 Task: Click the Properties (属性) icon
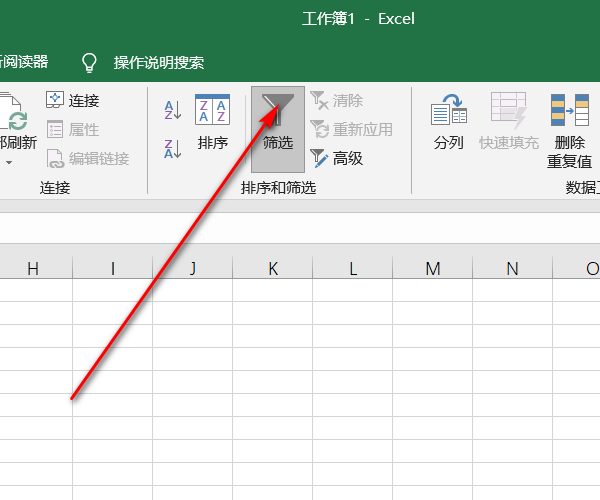coord(55,129)
